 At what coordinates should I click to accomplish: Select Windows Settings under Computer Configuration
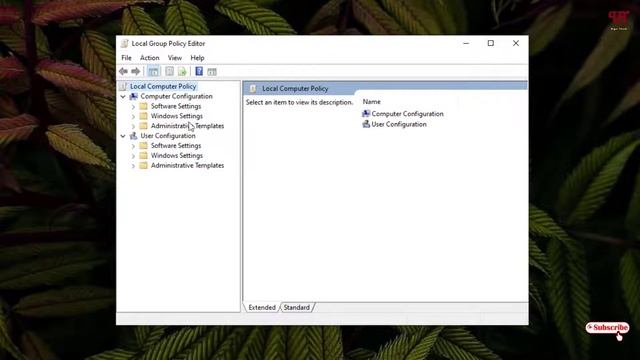click(x=177, y=116)
